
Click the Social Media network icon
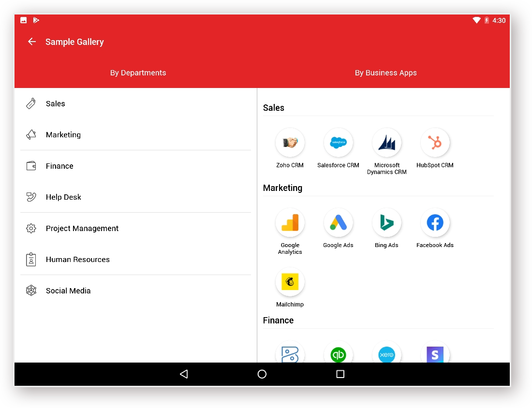pos(31,291)
